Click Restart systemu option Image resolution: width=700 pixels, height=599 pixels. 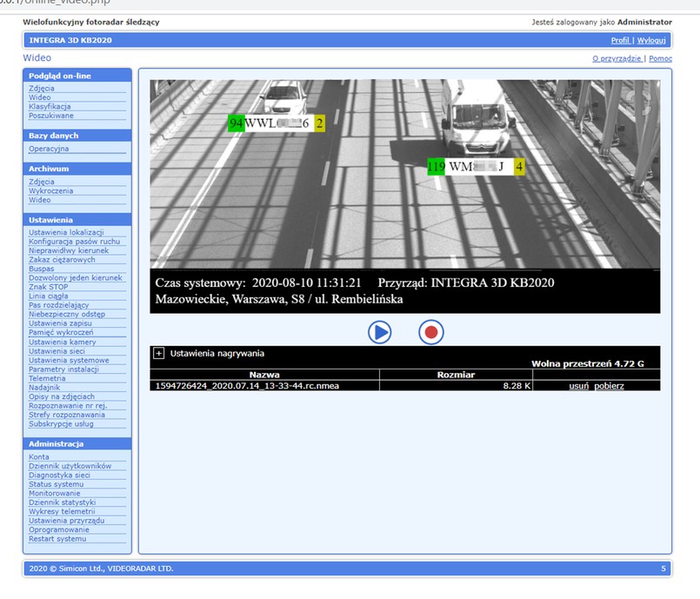(x=57, y=538)
